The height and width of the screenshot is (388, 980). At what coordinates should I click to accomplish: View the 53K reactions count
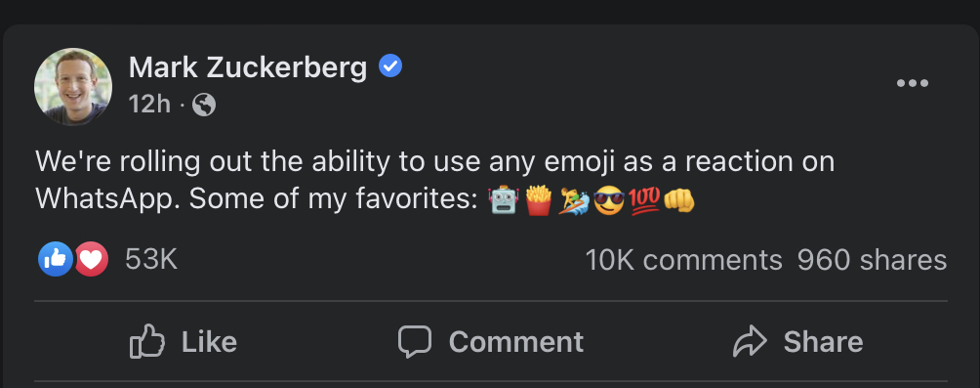click(x=151, y=259)
